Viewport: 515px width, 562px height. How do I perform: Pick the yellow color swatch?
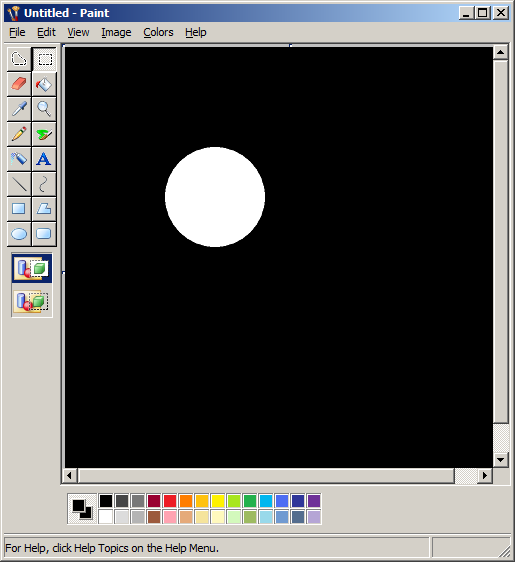coord(218,501)
